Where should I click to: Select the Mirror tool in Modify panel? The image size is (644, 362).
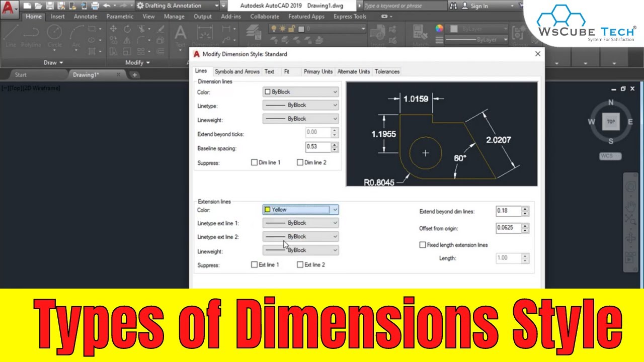click(x=127, y=40)
